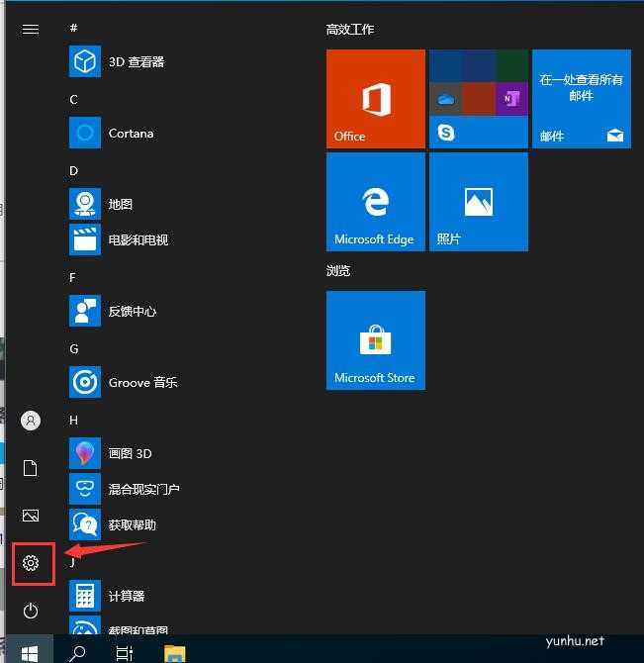Open the Microsoft Store tile
Viewport: 644px width, 663px height.
(376, 340)
